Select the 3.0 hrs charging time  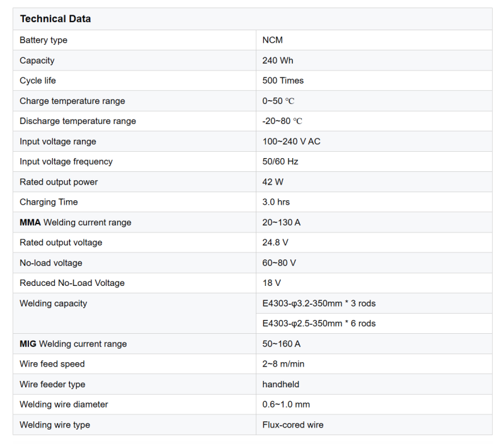point(276,202)
